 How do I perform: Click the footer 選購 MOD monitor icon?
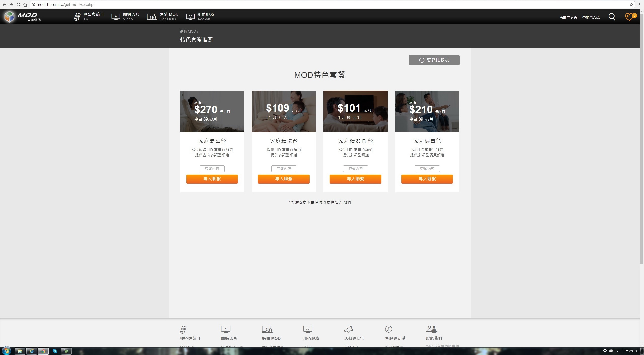pos(267,329)
